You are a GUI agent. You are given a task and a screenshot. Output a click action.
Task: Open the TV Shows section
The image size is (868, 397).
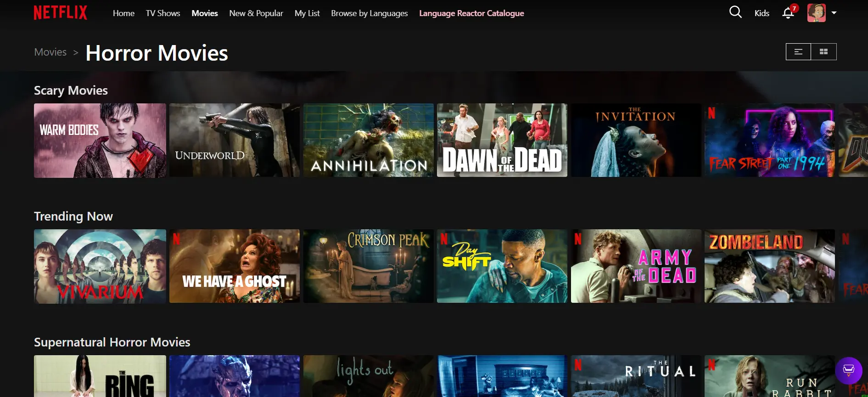point(163,13)
